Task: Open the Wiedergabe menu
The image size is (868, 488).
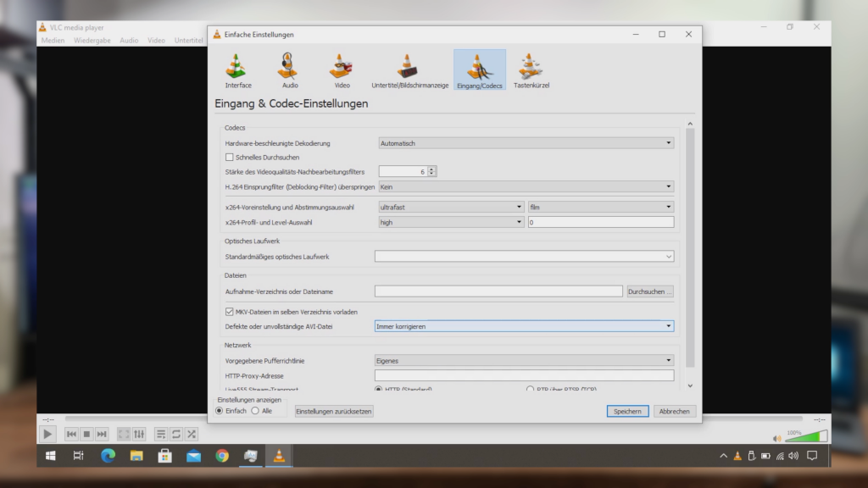Action: (92, 40)
